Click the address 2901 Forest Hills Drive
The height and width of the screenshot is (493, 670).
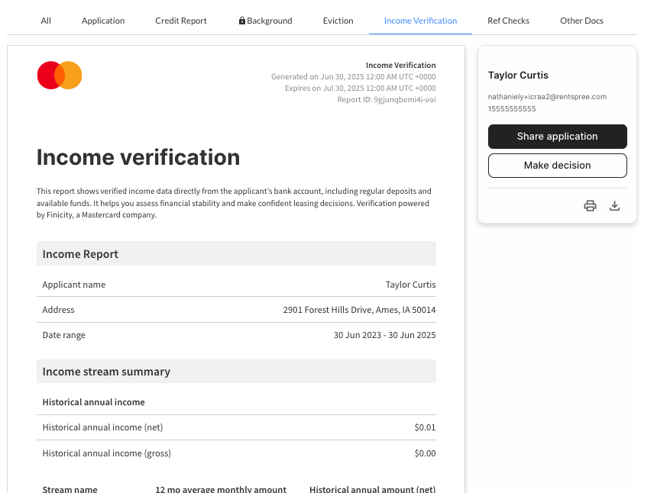coord(359,310)
